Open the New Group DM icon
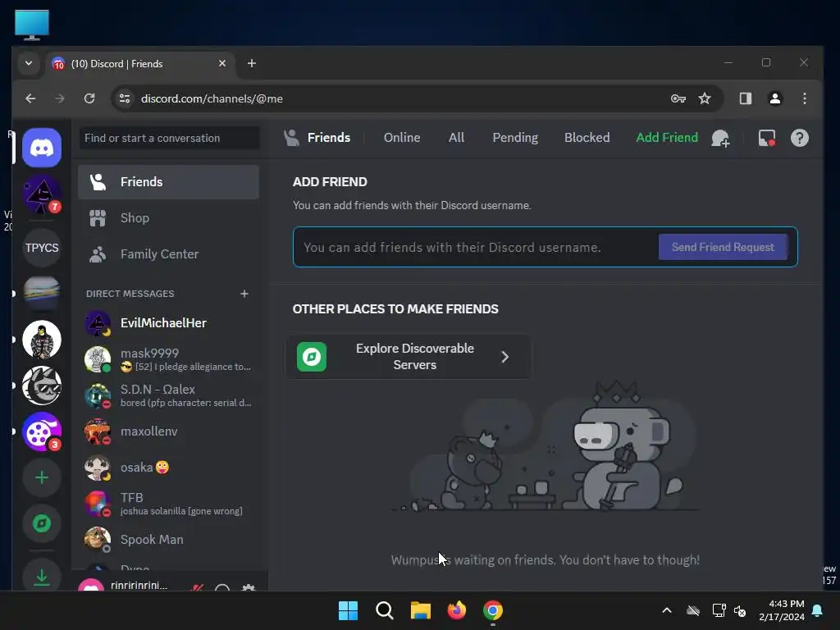 tap(720, 138)
